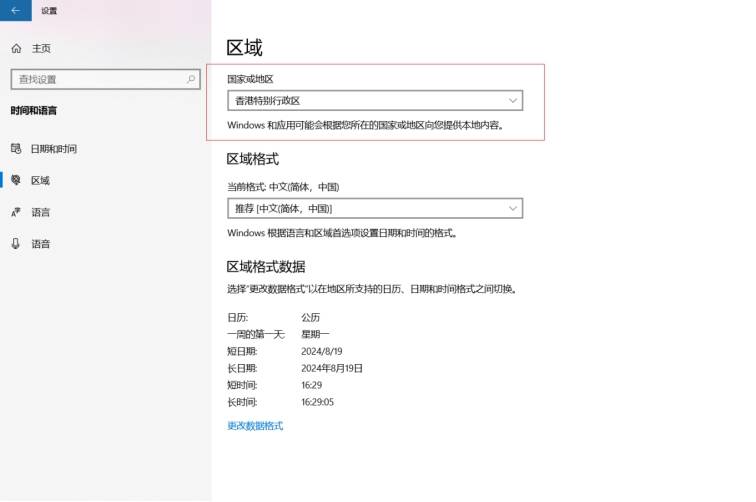Click the chevron on the 国家或地区 combo box
756x502 pixels.
coord(513,101)
